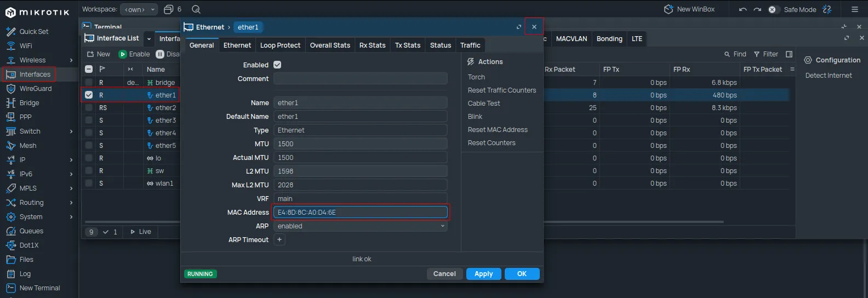Open the Workspace dropdown
This screenshot has width=868, height=298.
(139, 9)
